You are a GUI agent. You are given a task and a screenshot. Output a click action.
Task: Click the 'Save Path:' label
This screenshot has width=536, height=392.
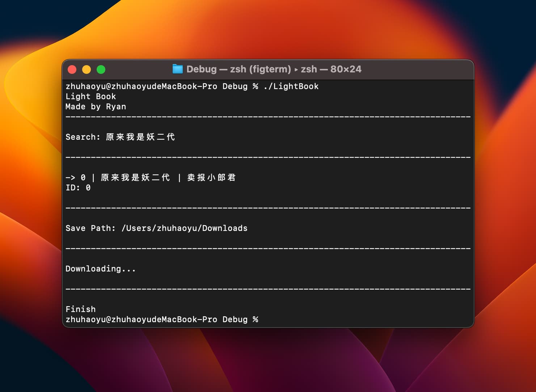90,228
